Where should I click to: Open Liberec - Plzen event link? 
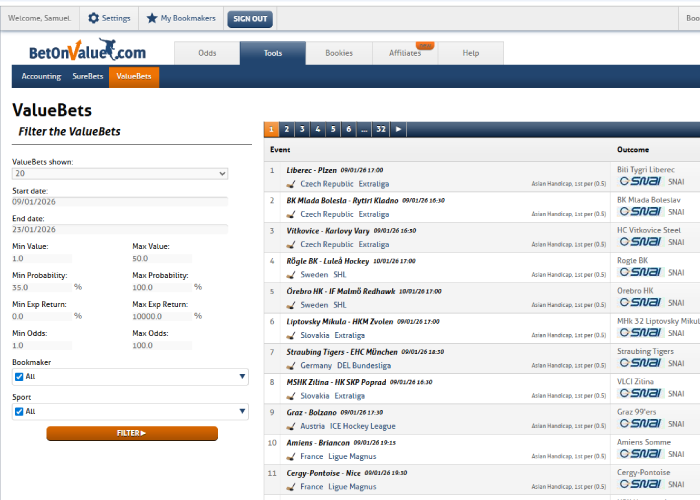[312, 170]
